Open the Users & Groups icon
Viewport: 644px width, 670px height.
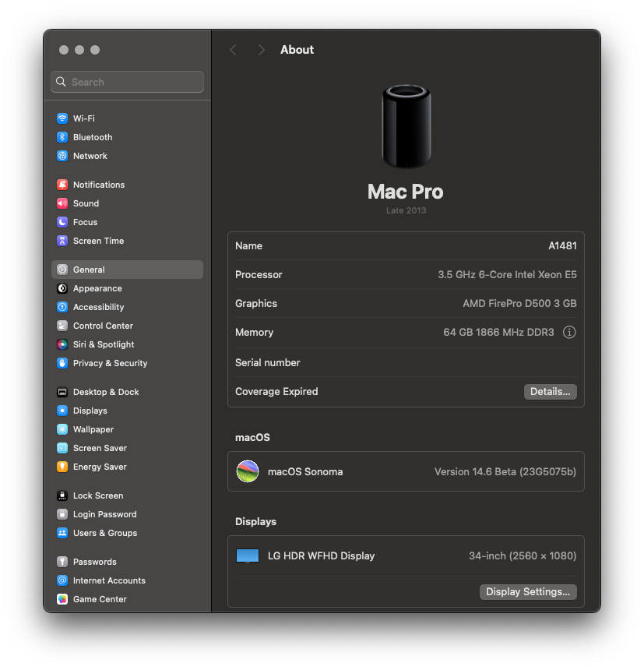(62, 533)
